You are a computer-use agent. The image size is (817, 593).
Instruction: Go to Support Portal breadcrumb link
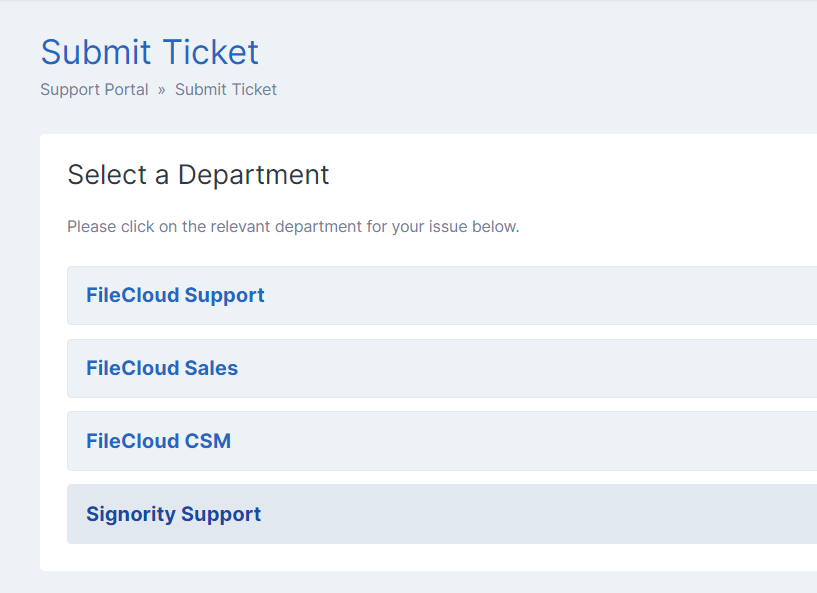94,89
